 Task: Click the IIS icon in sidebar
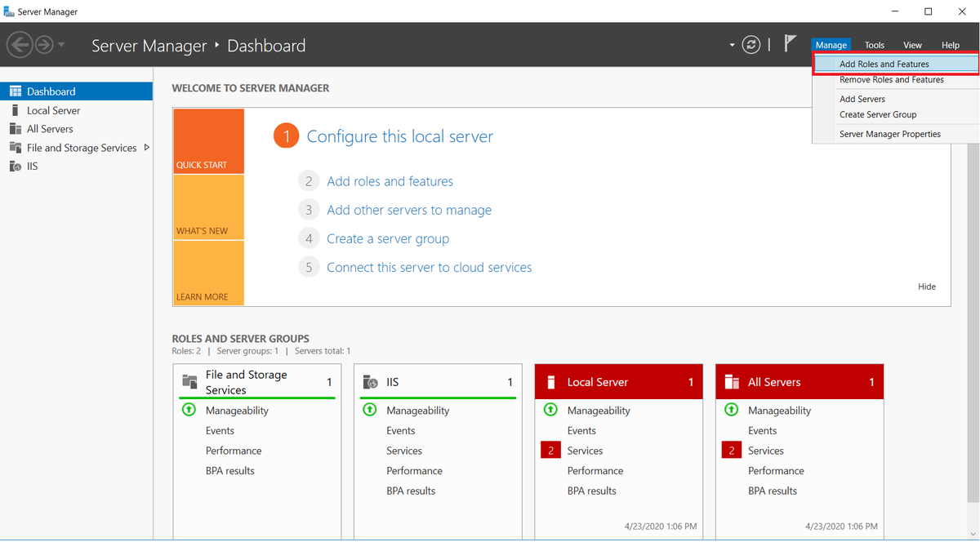click(15, 167)
